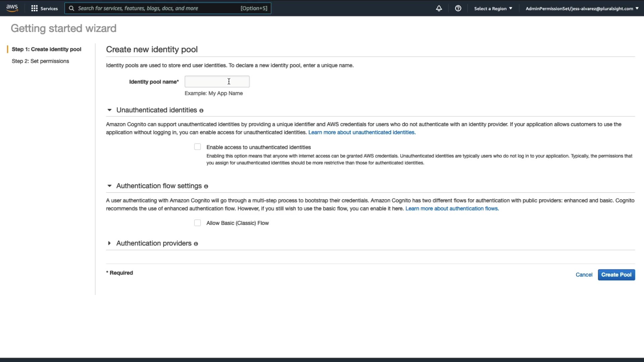The width and height of the screenshot is (644, 362).
Task: Focus the Identity pool name field
Action: pyautogui.click(x=217, y=81)
